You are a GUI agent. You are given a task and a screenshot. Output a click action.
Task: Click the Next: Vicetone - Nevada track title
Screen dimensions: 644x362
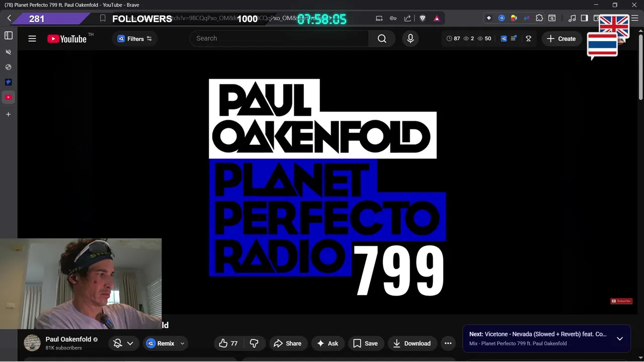[538, 334]
